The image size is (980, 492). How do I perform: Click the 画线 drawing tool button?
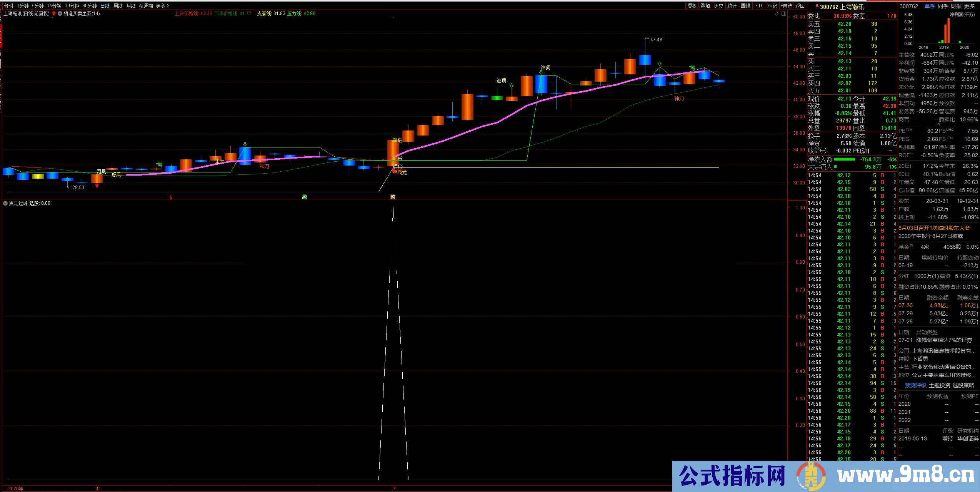(745, 6)
